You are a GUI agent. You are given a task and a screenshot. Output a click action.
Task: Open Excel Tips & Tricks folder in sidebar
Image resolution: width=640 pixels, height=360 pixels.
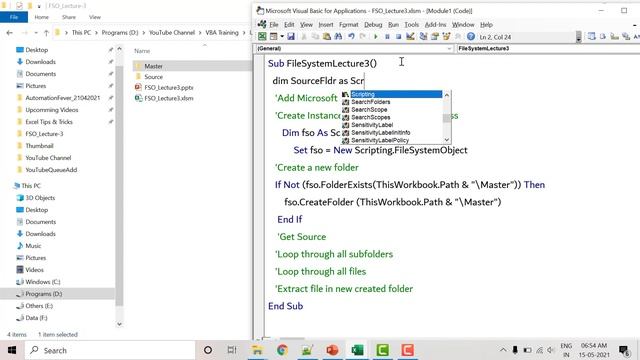pyautogui.click(x=49, y=122)
